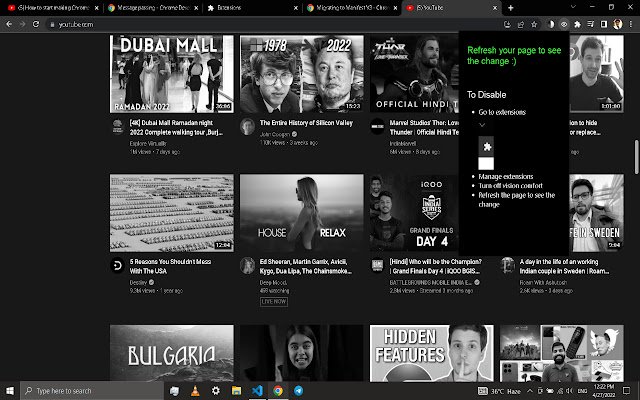The width and height of the screenshot is (640, 400).
Task: Close the Extensions tab
Action: (296, 8)
